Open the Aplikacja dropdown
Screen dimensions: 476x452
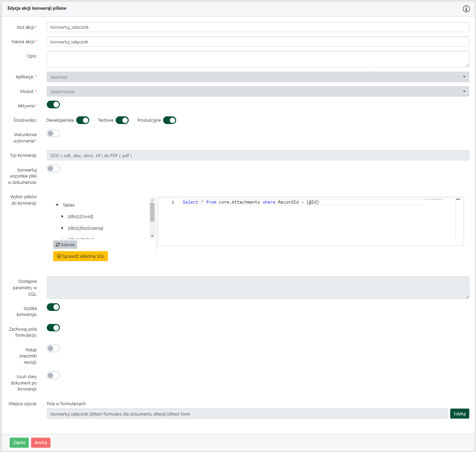[x=257, y=77]
